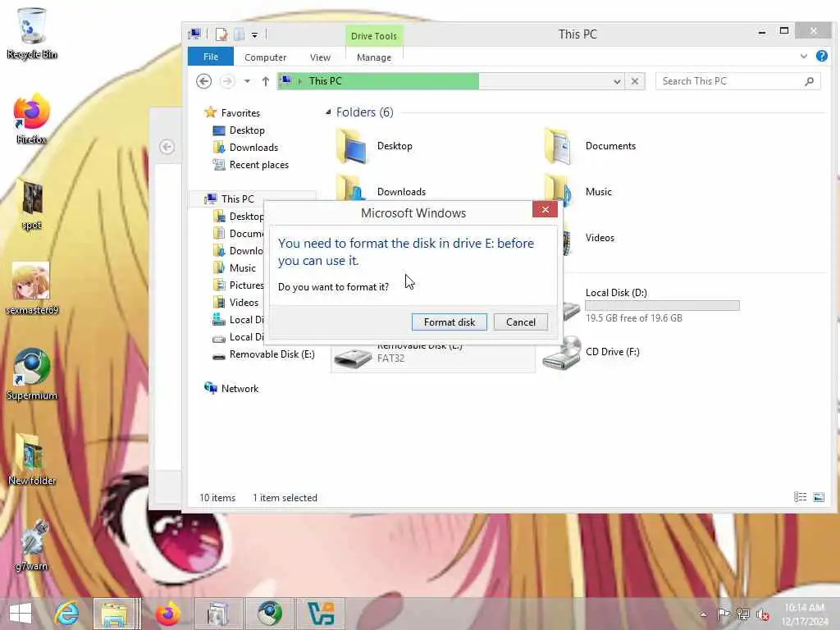Select the spot desktop icon

click(x=31, y=204)
